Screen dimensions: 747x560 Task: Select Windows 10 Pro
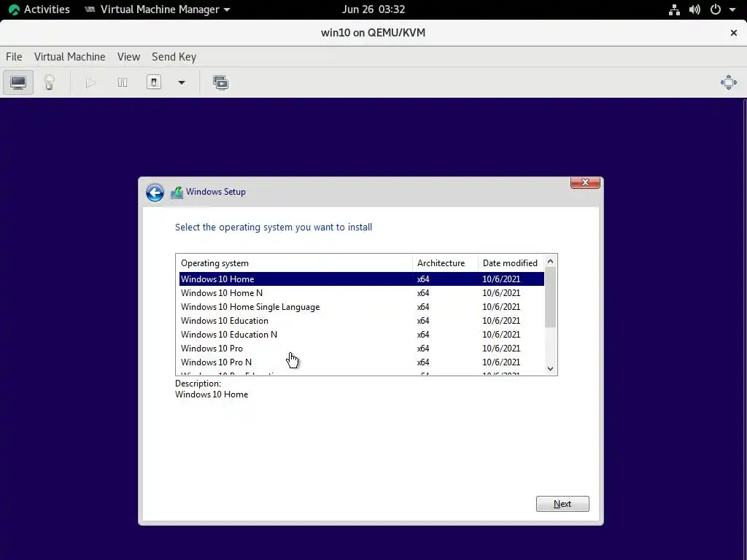tap(362, 348)
